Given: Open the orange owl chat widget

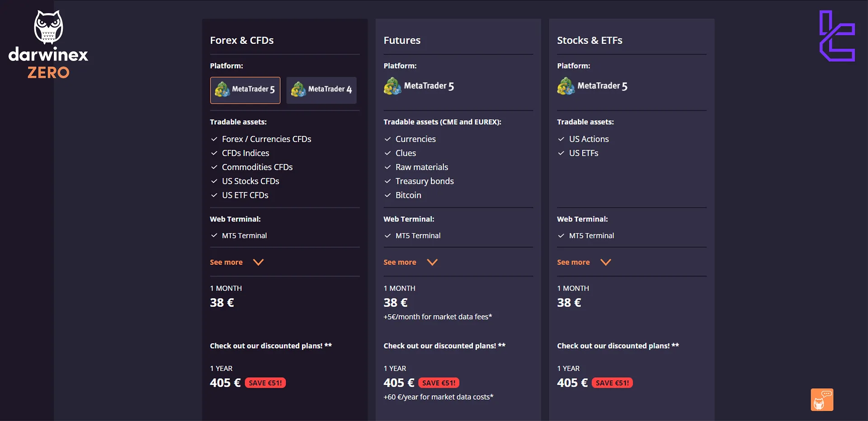Looking at the screenshot, I should point(821,400).
